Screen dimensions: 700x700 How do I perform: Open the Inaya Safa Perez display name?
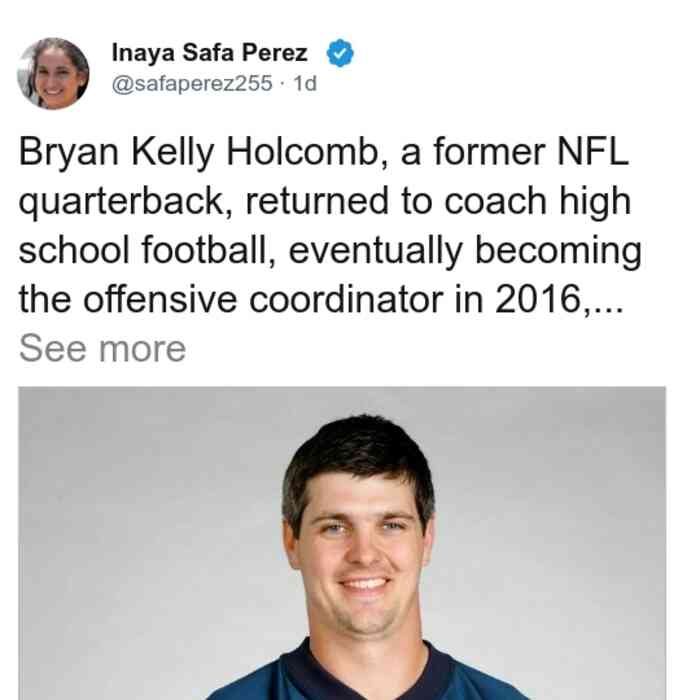(209, 53)
